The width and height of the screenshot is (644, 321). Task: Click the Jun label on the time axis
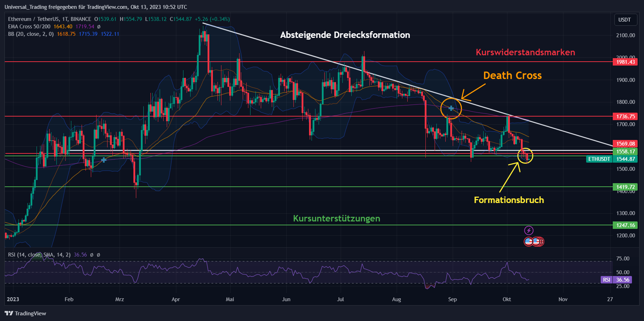[286, 299]
